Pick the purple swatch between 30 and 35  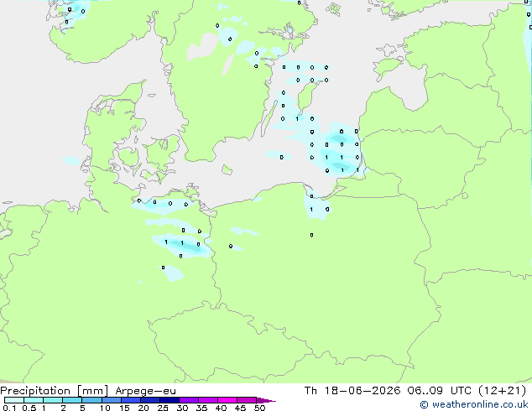click(189, 400)
